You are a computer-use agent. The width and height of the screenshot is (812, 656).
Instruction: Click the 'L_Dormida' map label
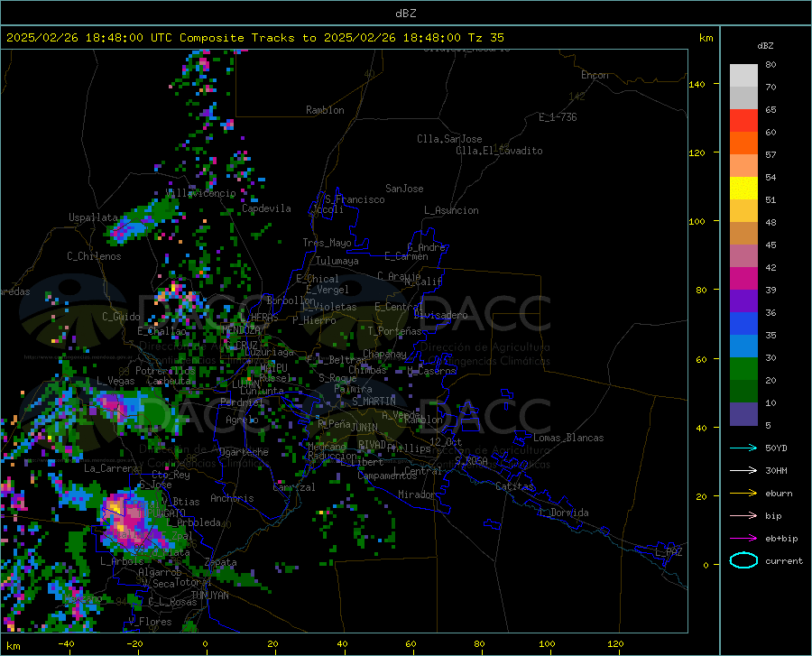click(x=564, y=513)
